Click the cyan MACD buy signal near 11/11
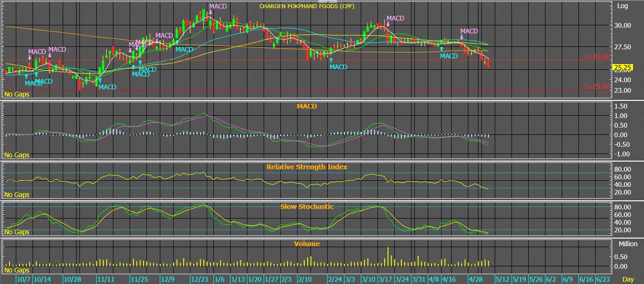This screenshot has width=644, height=284. (107, 87)
